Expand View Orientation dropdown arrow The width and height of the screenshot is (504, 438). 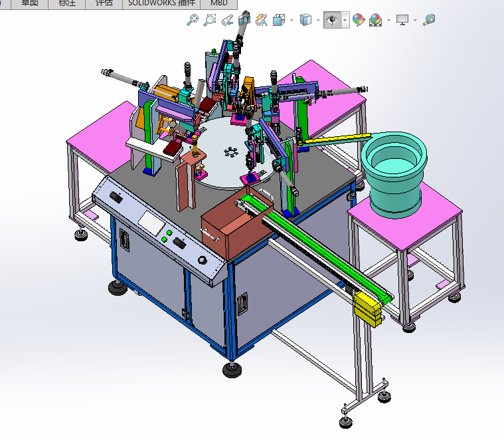click(292, 21)
